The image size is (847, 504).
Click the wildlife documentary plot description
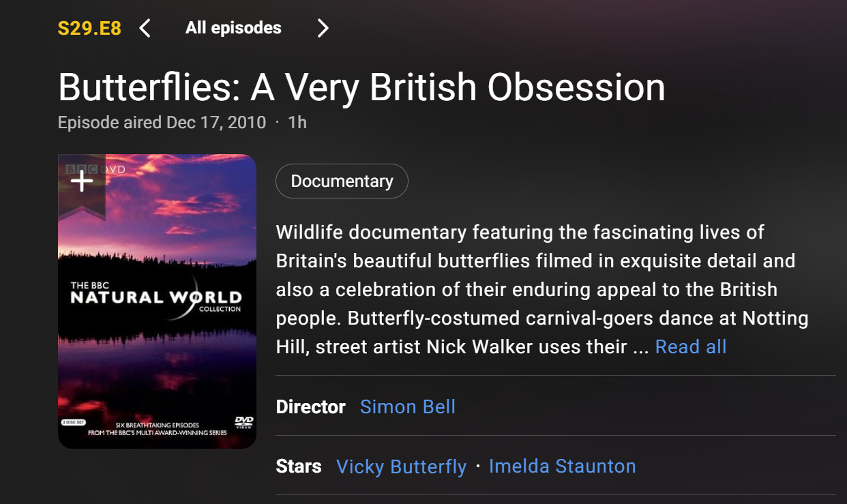tap(541, 289)
